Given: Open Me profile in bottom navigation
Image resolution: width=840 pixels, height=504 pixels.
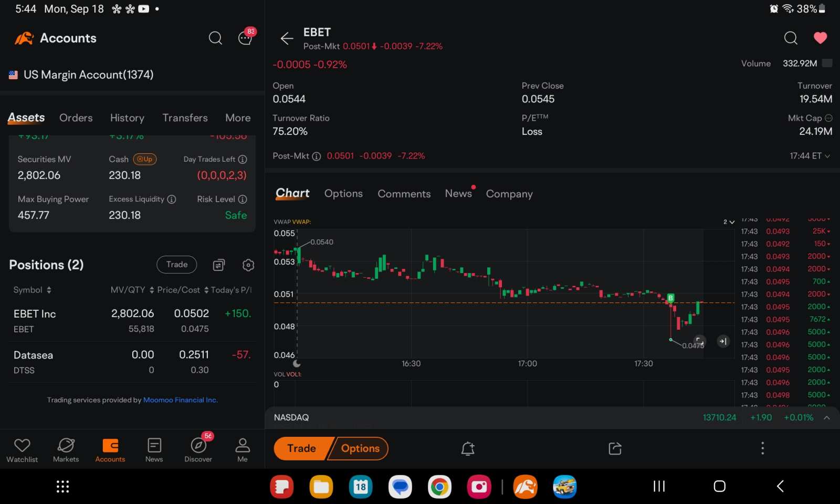Looking at the screenshot, I should coord(243,450).
